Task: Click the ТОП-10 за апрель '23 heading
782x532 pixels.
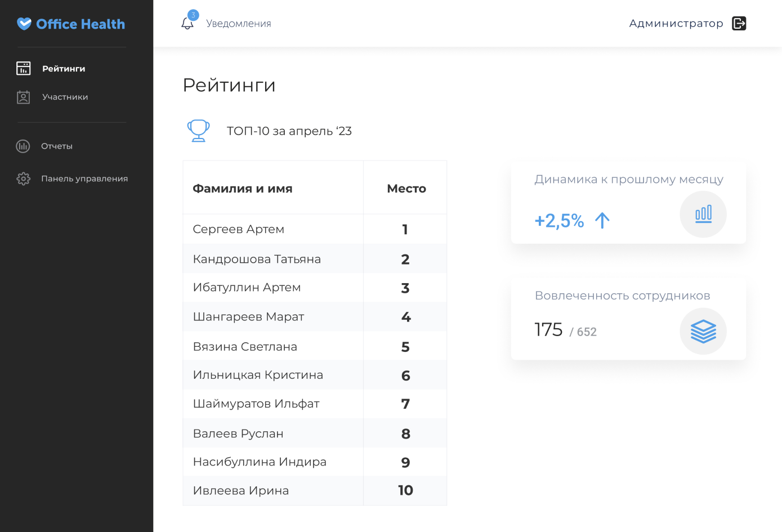Action: click(x=289, y=131)
